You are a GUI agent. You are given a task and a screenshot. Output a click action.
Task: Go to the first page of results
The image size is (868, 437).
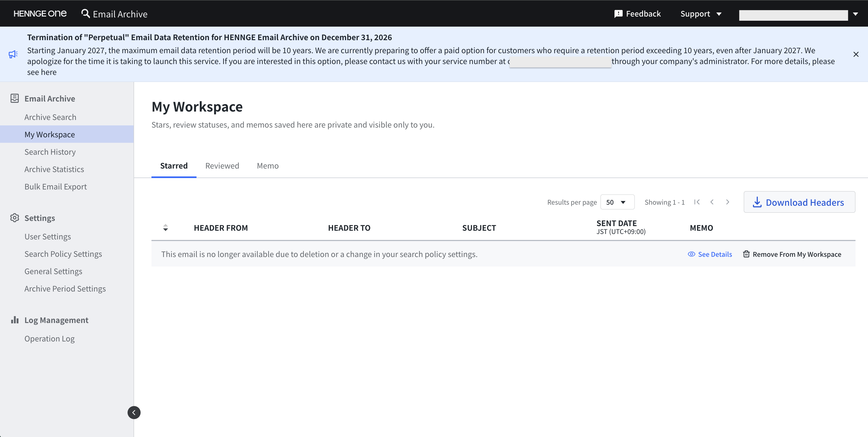697,202
